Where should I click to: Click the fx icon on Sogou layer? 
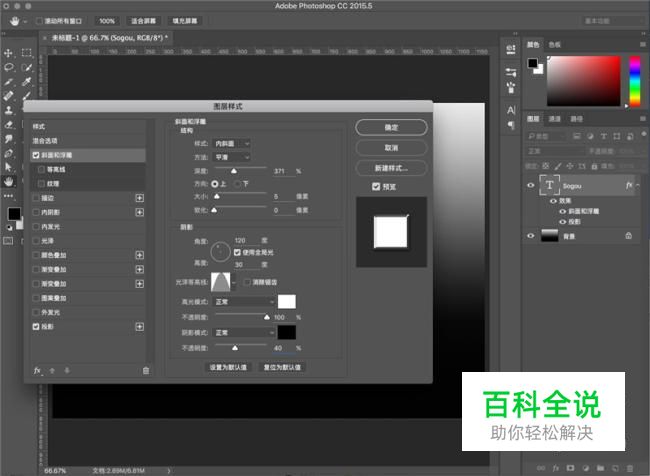click(x=629, y=185)
